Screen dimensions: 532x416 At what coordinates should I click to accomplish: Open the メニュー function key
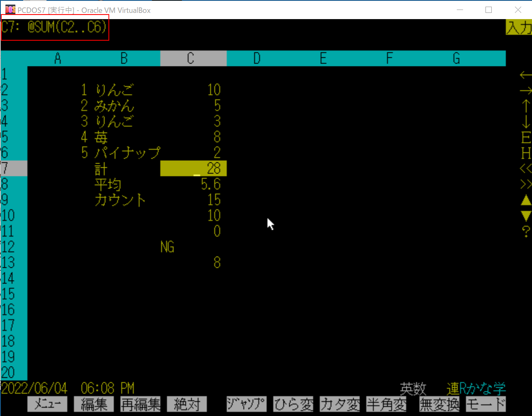click(47, 404)
